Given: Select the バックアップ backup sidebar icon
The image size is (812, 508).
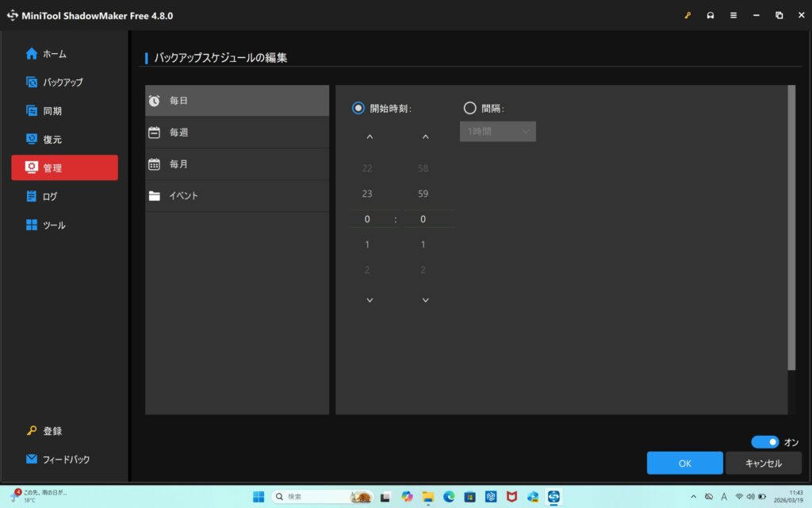Looking at the screenshot, I should pos(32,82).
